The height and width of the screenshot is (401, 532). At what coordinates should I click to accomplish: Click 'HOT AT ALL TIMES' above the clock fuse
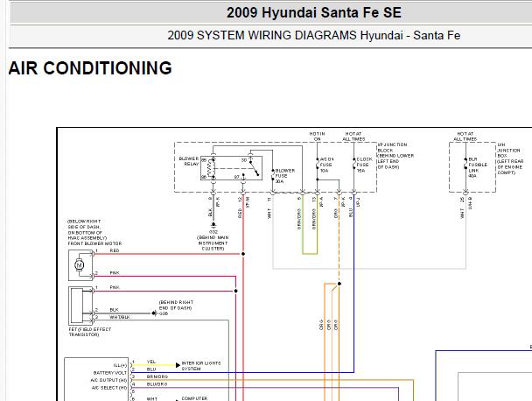353,137
